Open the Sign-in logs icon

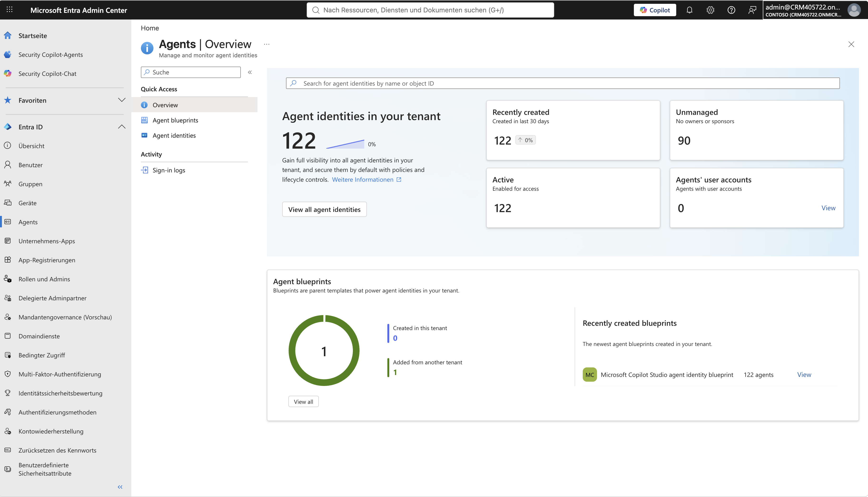coord(144,170)
